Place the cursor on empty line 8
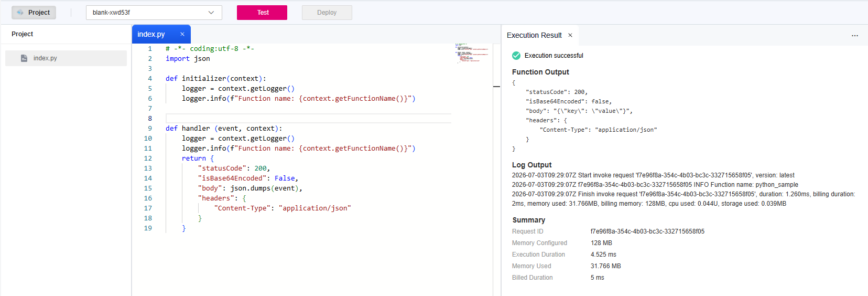The width and height of the screenshot is (868, 296). pyautogui.click(x=308, y=119)
